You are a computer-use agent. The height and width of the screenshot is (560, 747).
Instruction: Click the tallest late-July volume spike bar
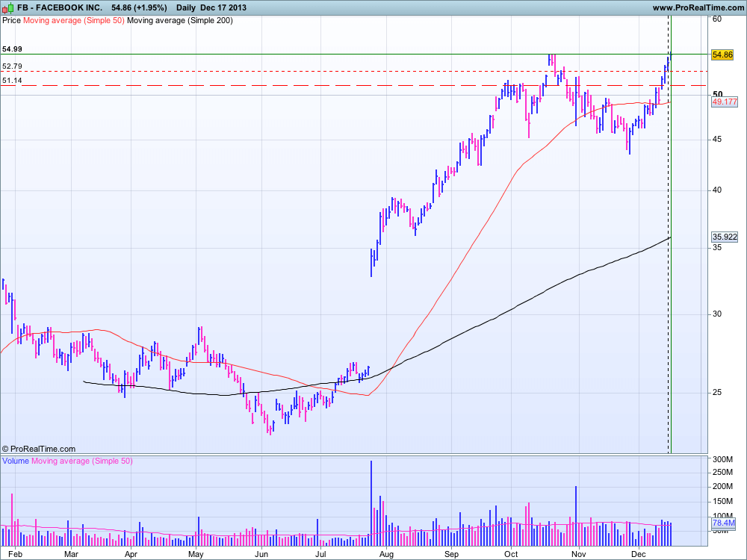coord(371,503)
